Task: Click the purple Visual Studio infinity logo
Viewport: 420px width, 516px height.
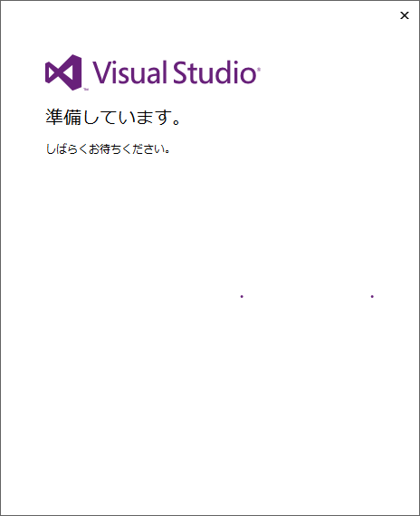Action: (63, 72)
